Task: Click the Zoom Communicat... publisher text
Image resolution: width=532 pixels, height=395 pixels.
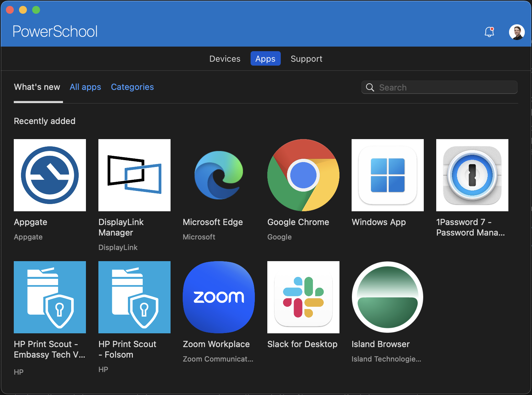Action: pos(218,359)
